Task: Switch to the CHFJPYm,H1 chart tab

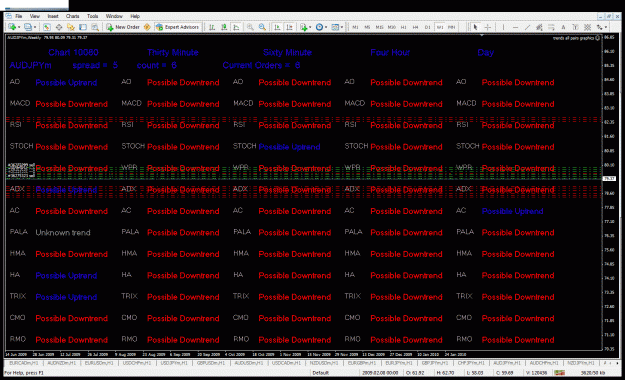Action: (470, 363)
